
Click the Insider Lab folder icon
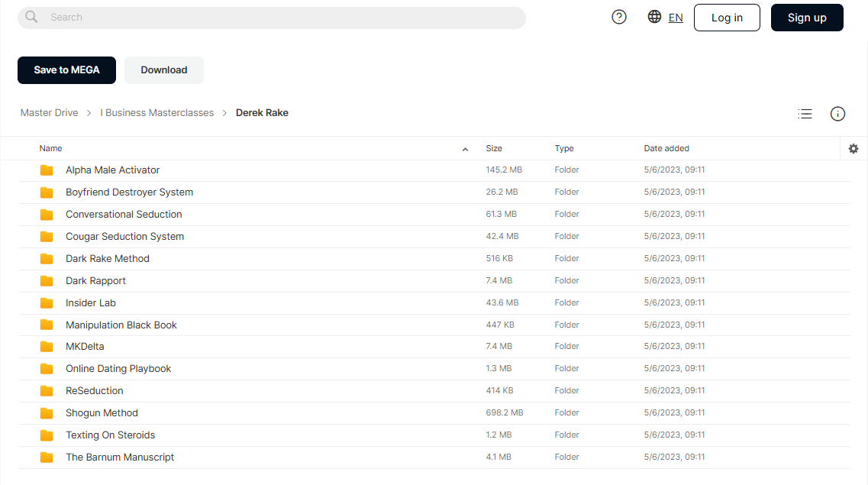point(47,303)
